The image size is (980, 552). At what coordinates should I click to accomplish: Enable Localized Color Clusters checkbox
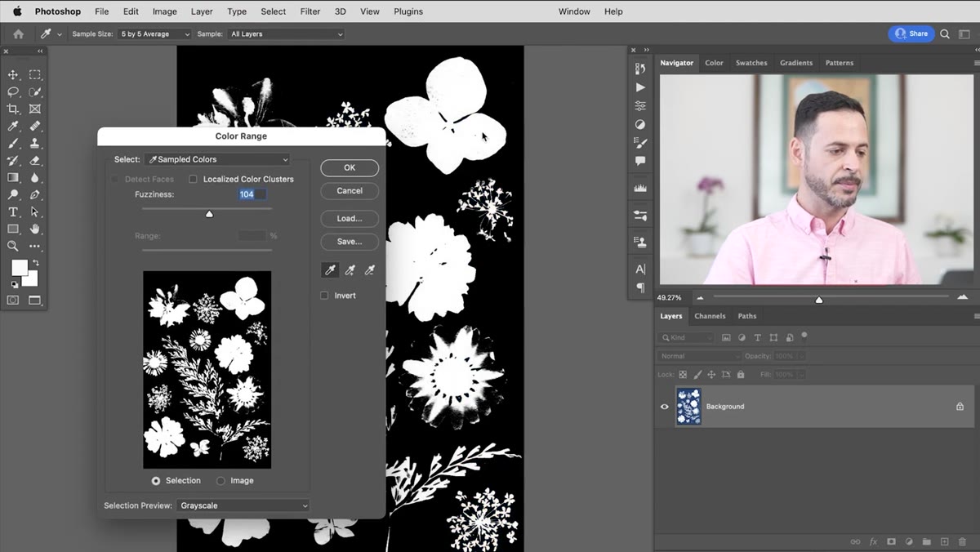coord(194,179)
